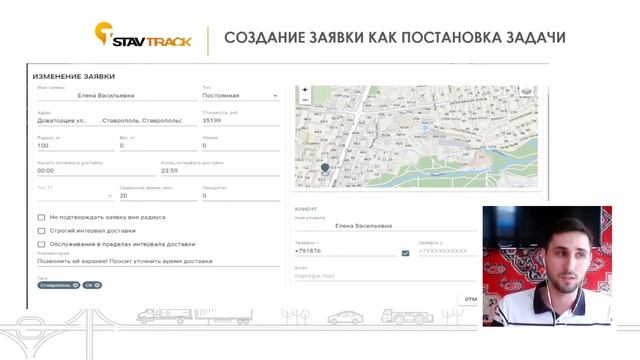This screenshot has height=360, width=640.
Task: Zoom out on the map with minus
Action: (304, 100)
